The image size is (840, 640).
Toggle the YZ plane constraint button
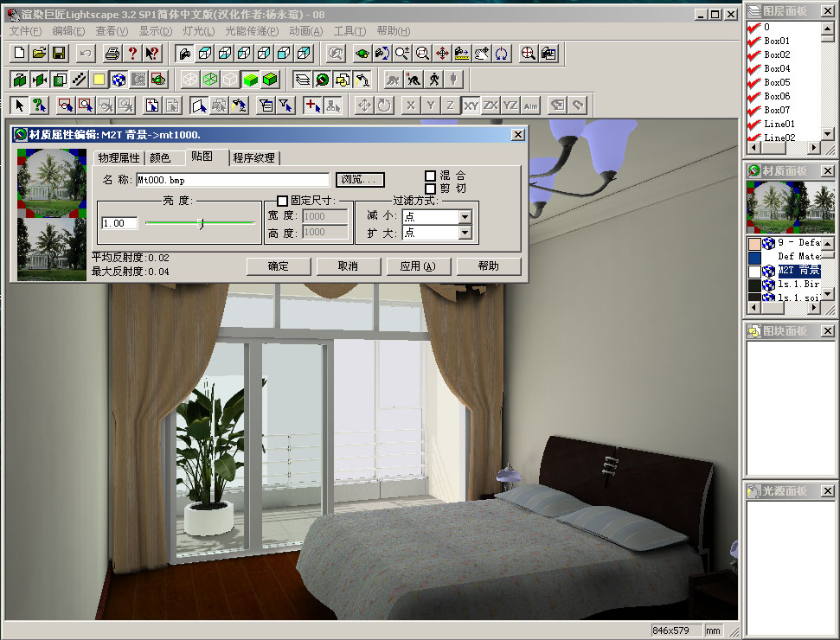coord(510,105)
